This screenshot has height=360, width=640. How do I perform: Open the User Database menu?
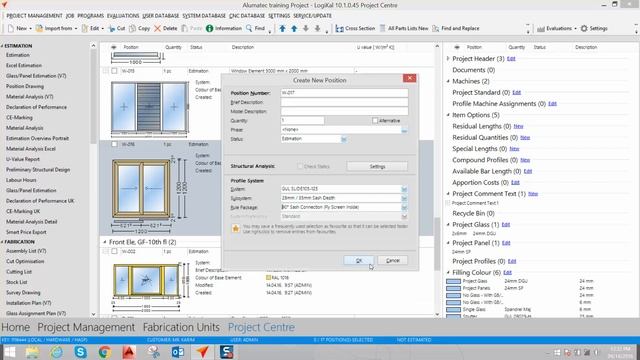(161, 16)
